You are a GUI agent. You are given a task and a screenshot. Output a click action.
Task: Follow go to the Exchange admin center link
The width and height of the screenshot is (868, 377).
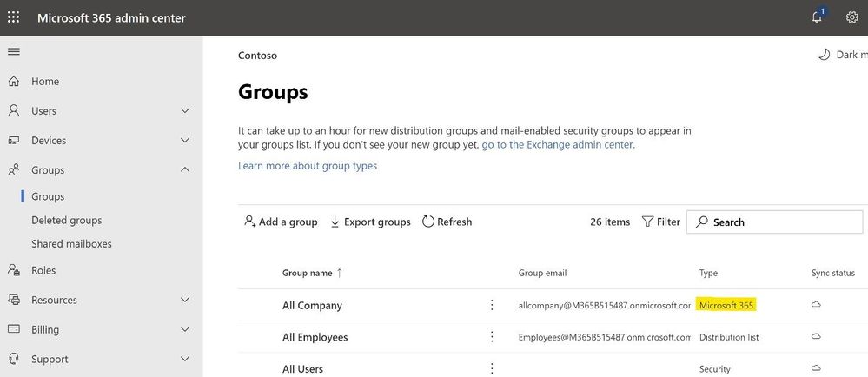click(558, 145)
